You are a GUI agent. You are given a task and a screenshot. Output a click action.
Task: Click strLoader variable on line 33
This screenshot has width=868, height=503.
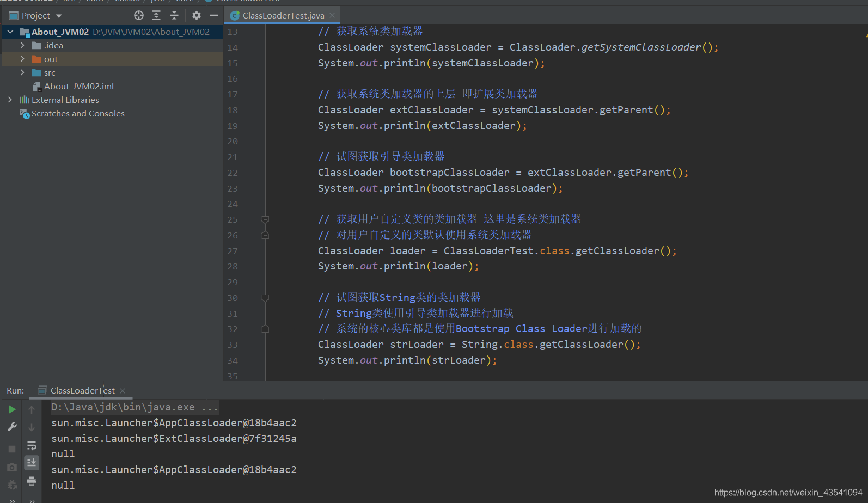(417, 345)
